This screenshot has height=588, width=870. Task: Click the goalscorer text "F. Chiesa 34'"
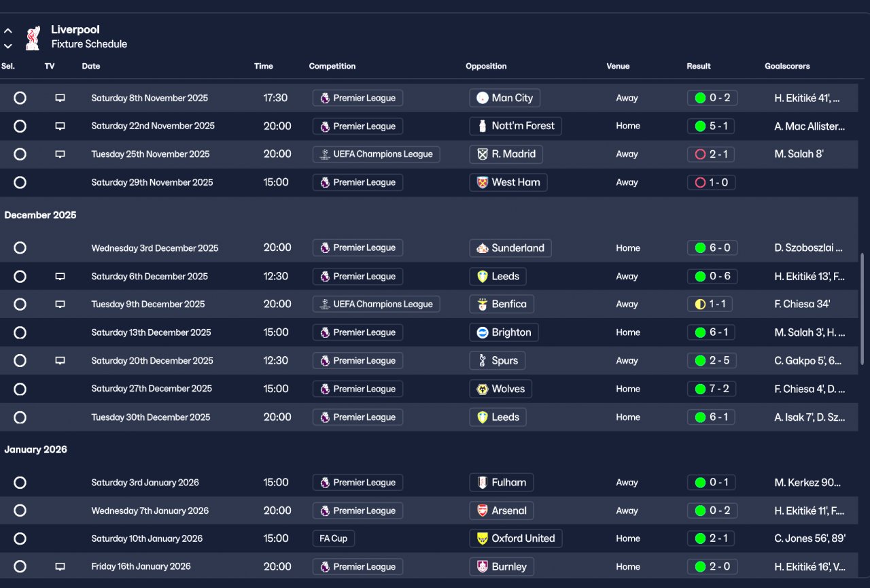point(802,305)
